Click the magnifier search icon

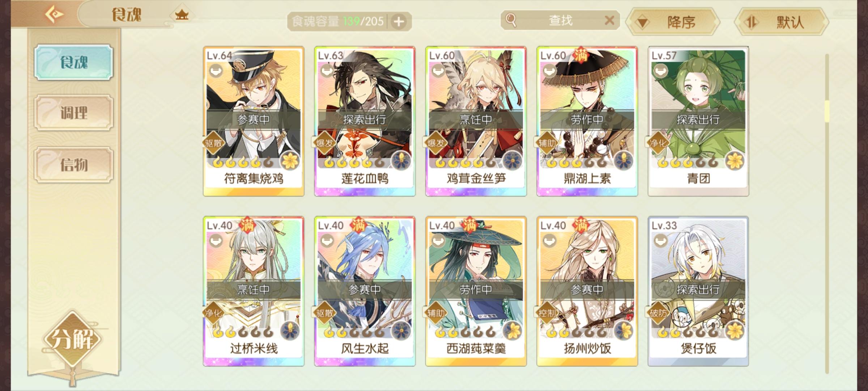511,20
